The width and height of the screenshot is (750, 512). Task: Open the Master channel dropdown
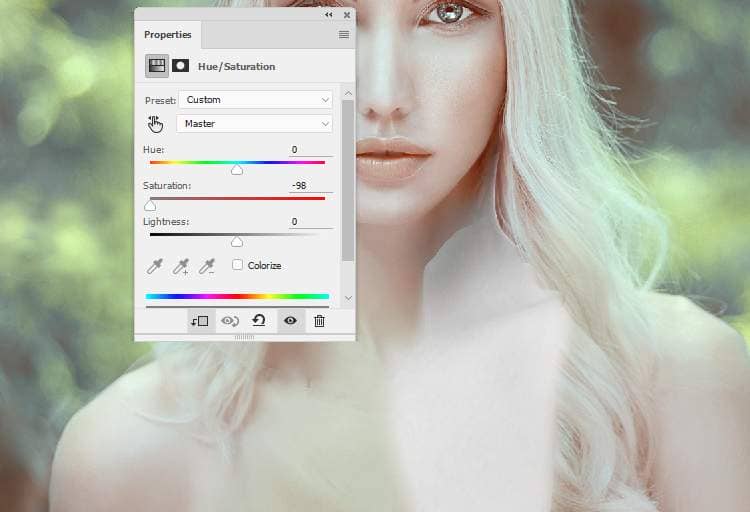[254, 123]
